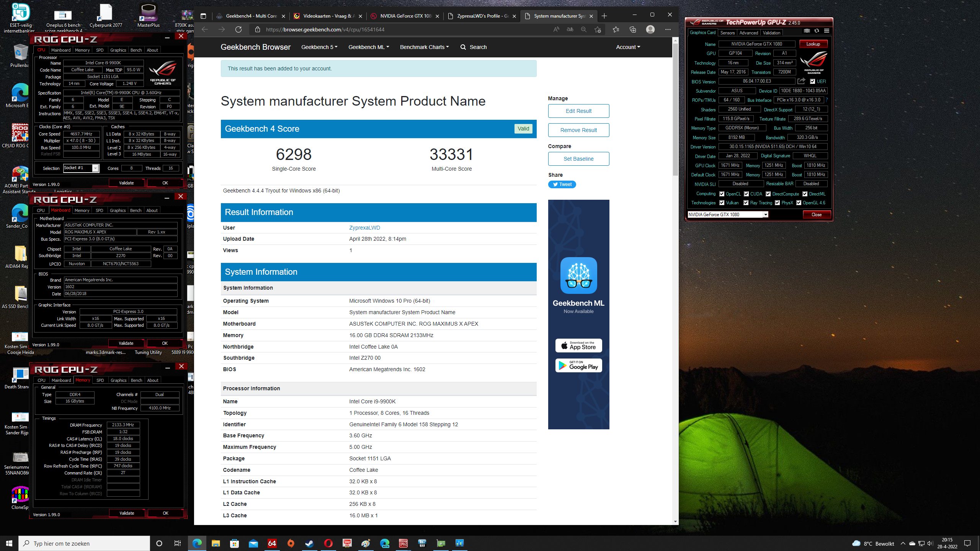This screenshot has height=551, width=980.
Task: Switch to Validation tab in GPU-Z
Action: (771, 33)
